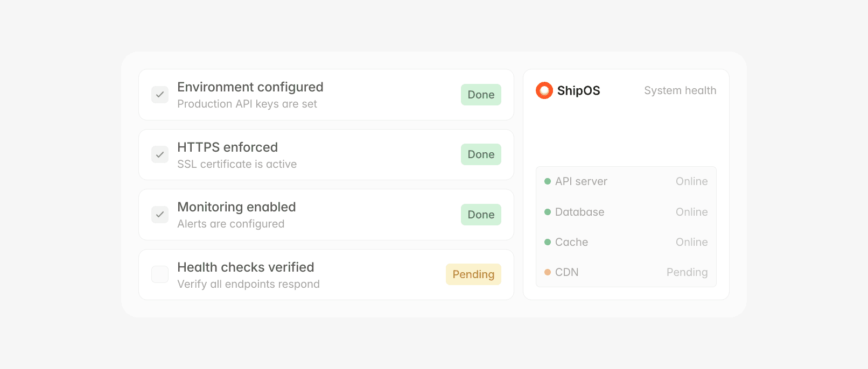Click the Done badge for Monitoring enabled
Image resolution: width=868 pixels, height=369 pixels.
click(481, 215)
